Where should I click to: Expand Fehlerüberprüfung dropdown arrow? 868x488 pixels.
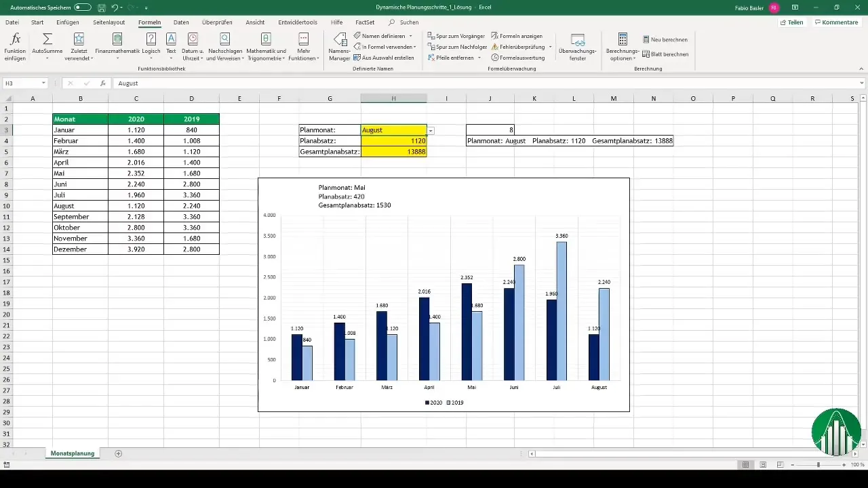pos(550,47)
